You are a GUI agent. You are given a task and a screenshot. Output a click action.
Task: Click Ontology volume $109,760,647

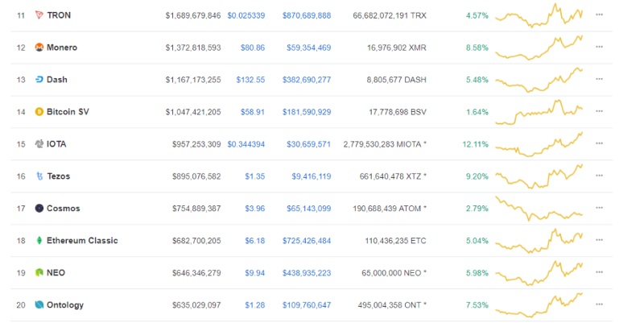point(307,305)
